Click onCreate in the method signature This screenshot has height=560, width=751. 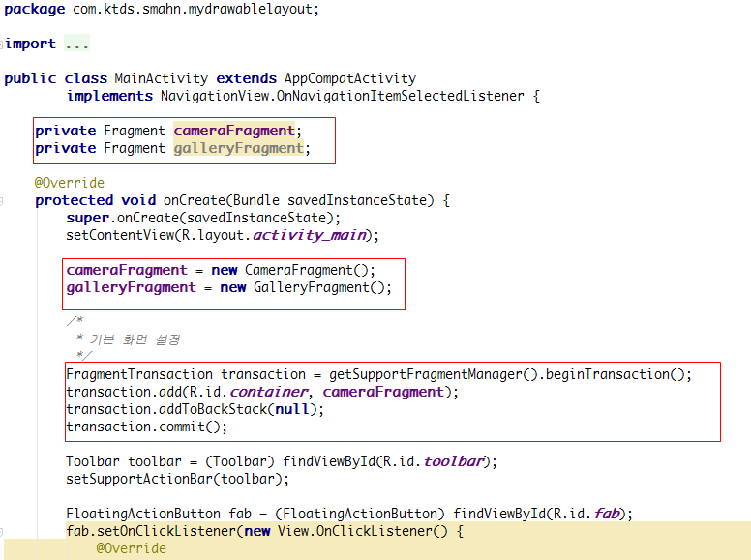pyautogui.click(x=195, y=200)
